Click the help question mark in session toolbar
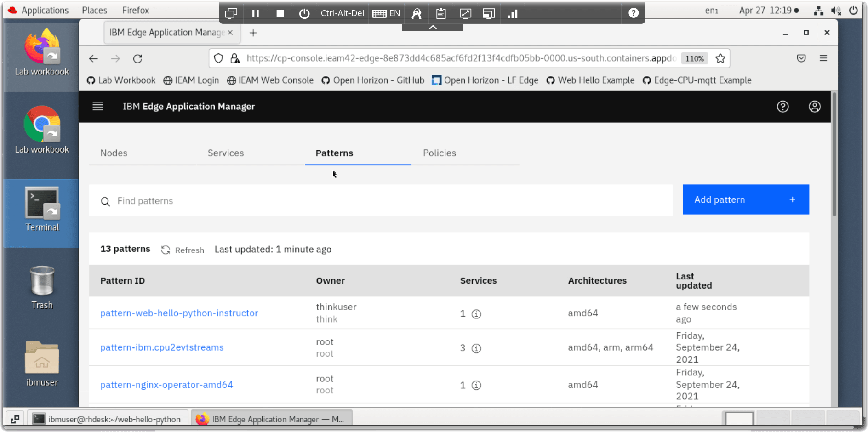Viewport: 868px width, 432px height. 633,13
